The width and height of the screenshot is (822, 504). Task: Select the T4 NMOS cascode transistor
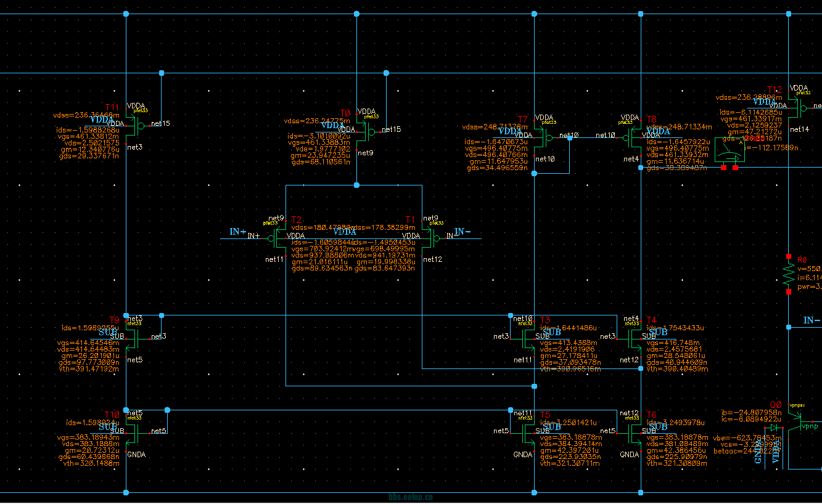point(635,337)
